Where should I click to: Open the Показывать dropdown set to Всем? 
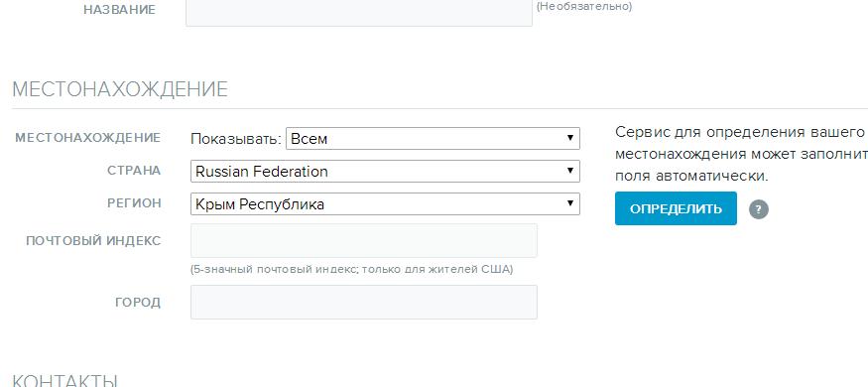click(x=433, y=138)
